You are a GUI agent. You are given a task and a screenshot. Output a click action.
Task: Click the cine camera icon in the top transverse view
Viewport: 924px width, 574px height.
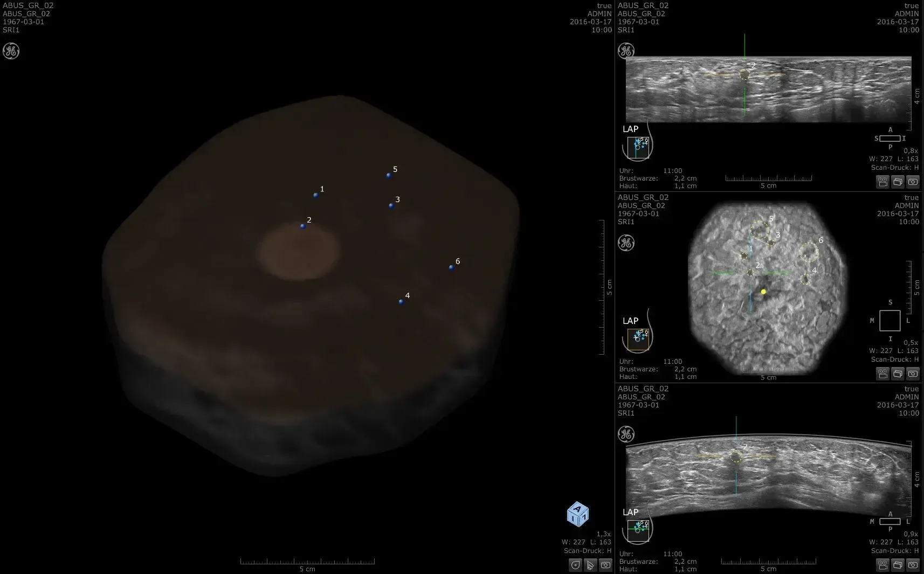pyautogui.click(x=882, y=182)
